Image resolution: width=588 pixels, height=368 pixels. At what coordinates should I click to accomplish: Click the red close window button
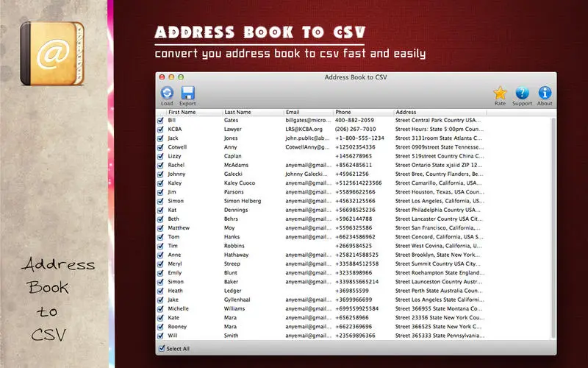tap(162, 77)
